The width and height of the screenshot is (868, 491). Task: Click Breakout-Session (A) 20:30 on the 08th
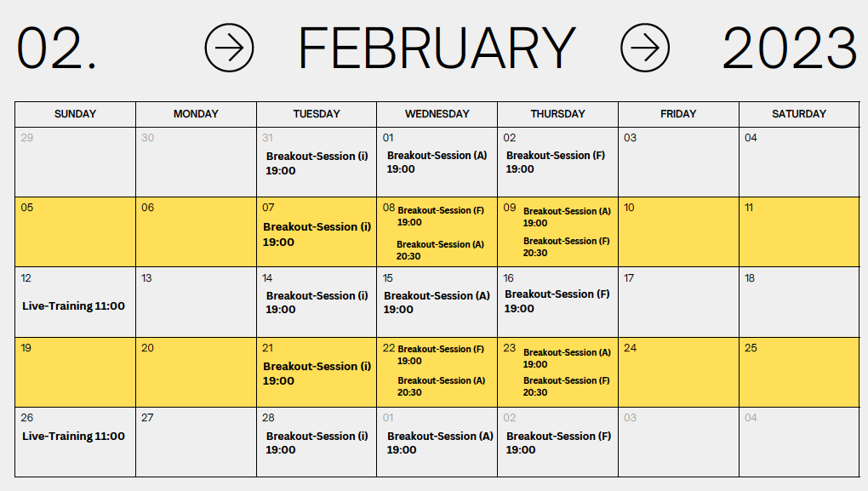tap(440, 249)
